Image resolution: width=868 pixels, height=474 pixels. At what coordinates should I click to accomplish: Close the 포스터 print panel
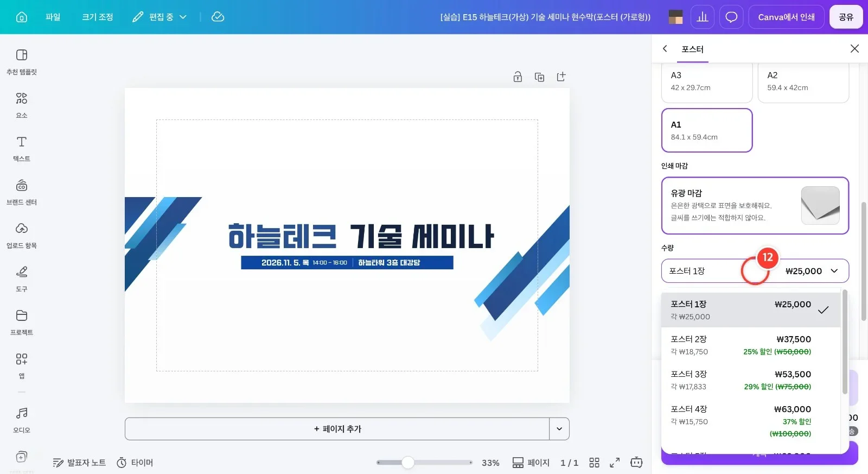click(x=854, y=48)
